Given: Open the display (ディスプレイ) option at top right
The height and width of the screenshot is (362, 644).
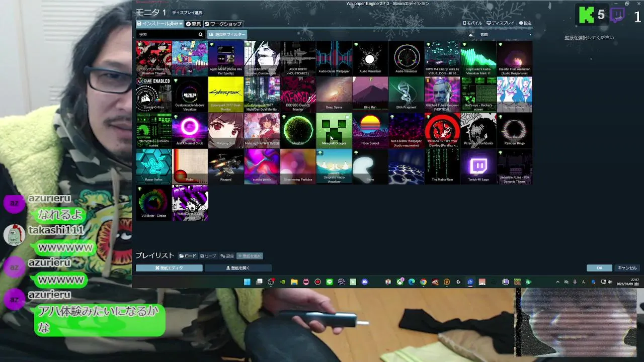Looking at the screenshot, I should [x=501, y=23].
